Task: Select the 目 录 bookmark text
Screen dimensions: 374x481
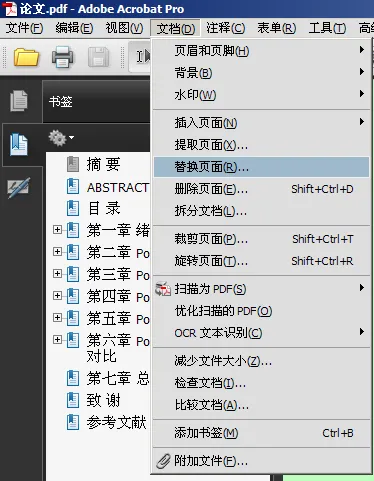Action: click(x=104, y=208)
